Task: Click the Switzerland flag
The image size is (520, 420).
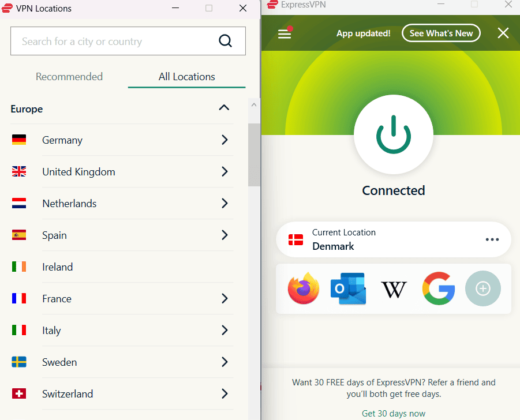Action: (x=19, y=393)
